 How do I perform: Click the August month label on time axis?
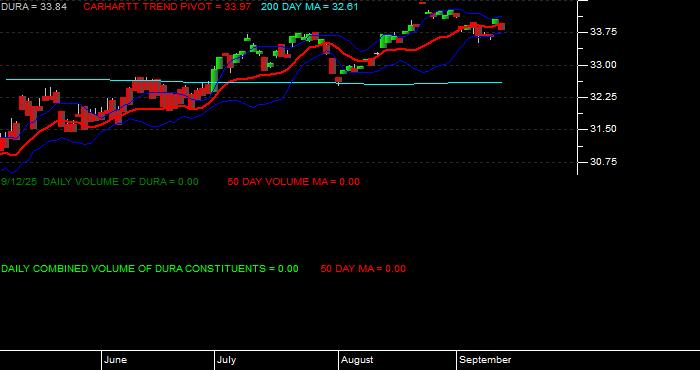[x=357, y=360]
